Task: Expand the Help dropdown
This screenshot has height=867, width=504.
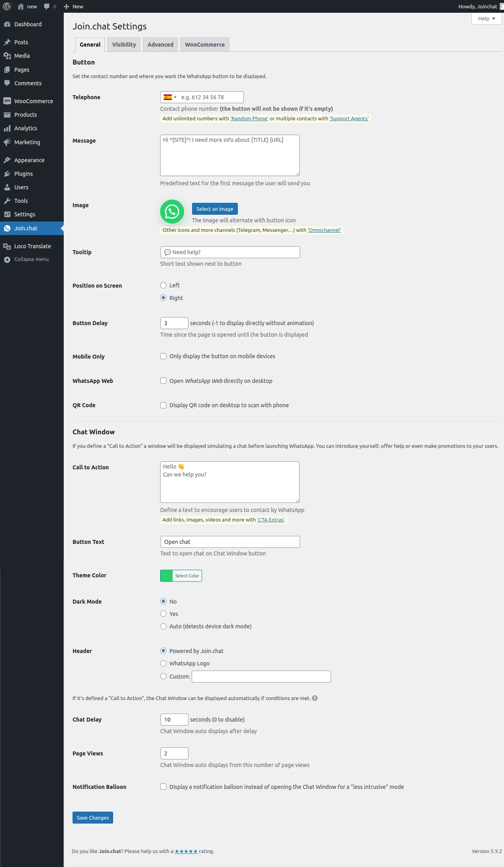Action: pyautogui.click(x=486, y=19)
